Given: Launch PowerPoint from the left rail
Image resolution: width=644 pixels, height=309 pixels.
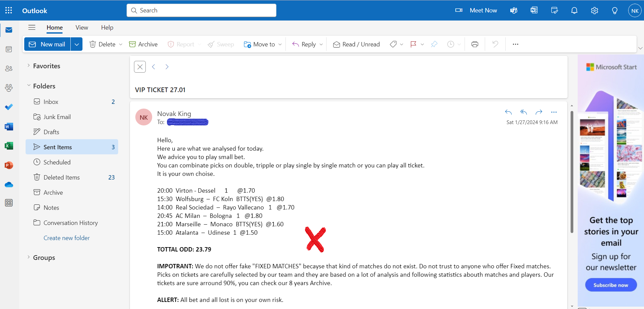Looking at the screenshot, I should 9,165.
